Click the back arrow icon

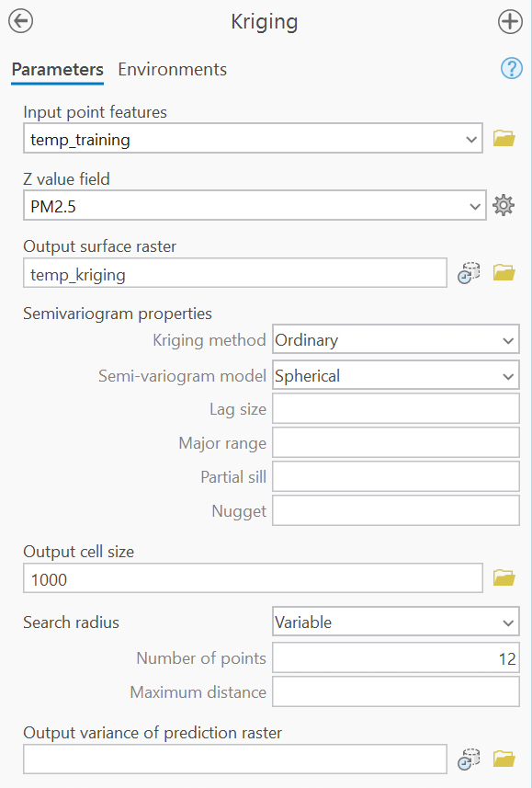pos(20,22)
